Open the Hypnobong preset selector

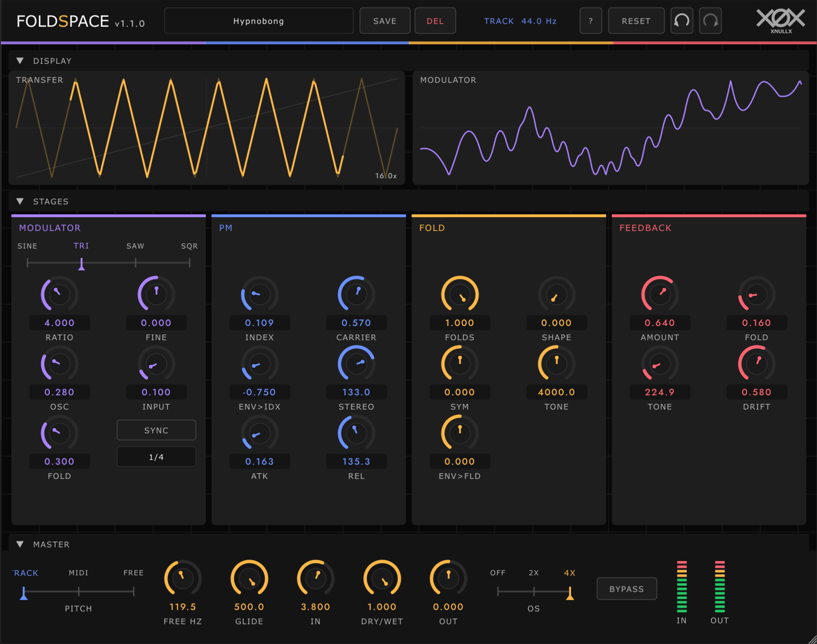tap(258, 21)
